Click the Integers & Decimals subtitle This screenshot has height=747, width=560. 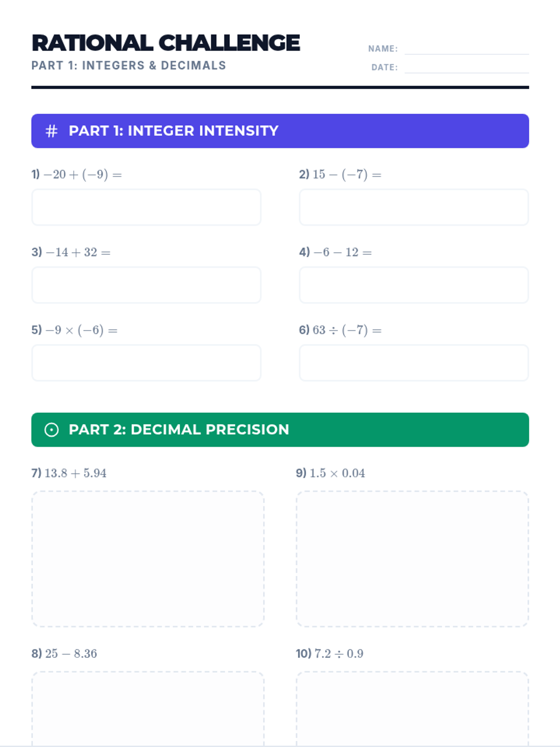(x=129, y=66)
